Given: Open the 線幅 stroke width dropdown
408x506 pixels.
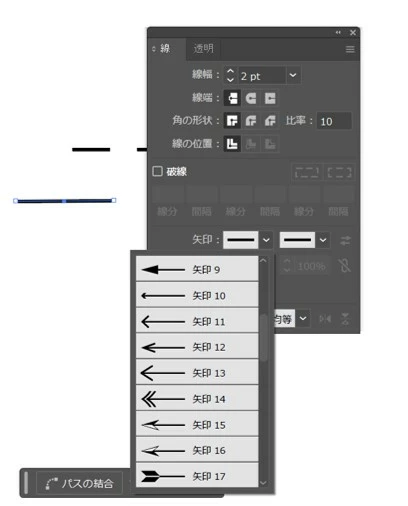Looking at the screenshot, I should (293, 75).
